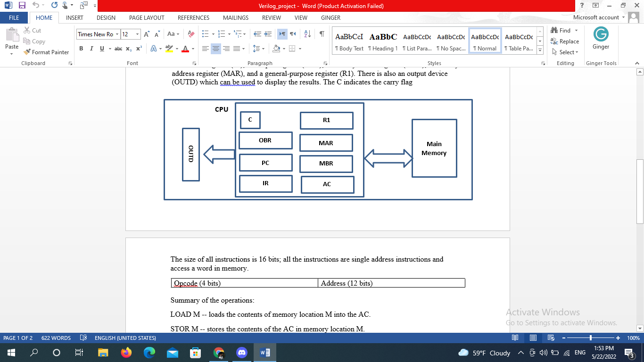Select the Sort icon in Paragraph group
Viewport: 644px width, 362px height.
pyautogui.click(x=307, y=33)
